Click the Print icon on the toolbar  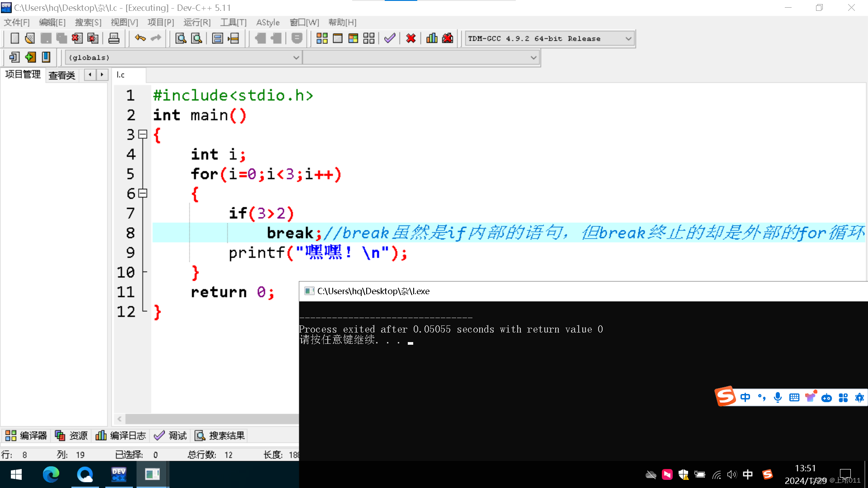pyautogui.click(x=114, y=38)
